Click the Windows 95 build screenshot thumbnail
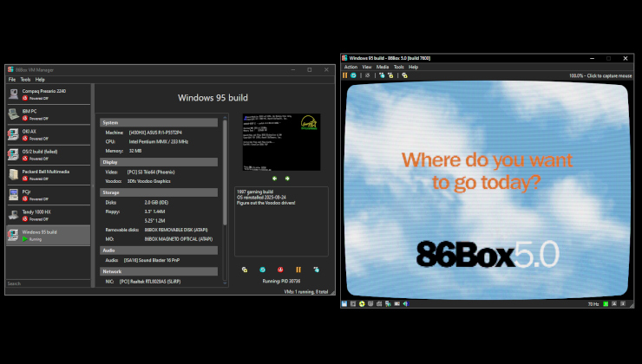This screenshot has height=364, width=642. coord(281,142)
